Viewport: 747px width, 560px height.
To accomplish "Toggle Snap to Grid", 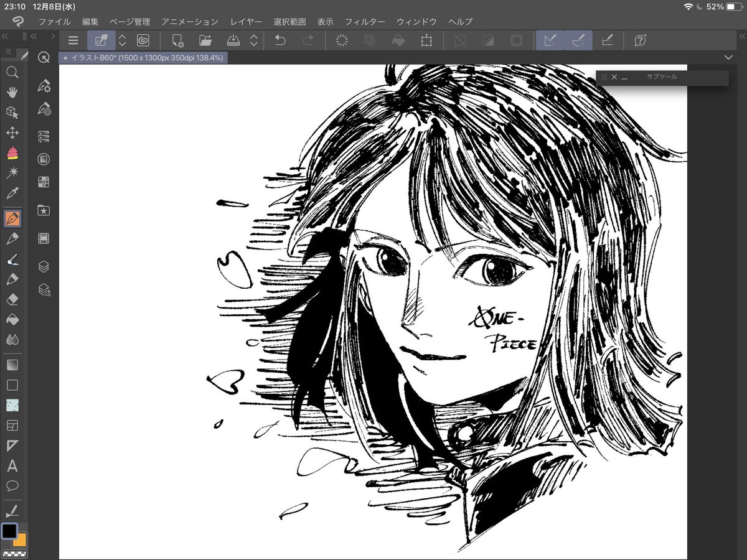I will coord(607,40).
